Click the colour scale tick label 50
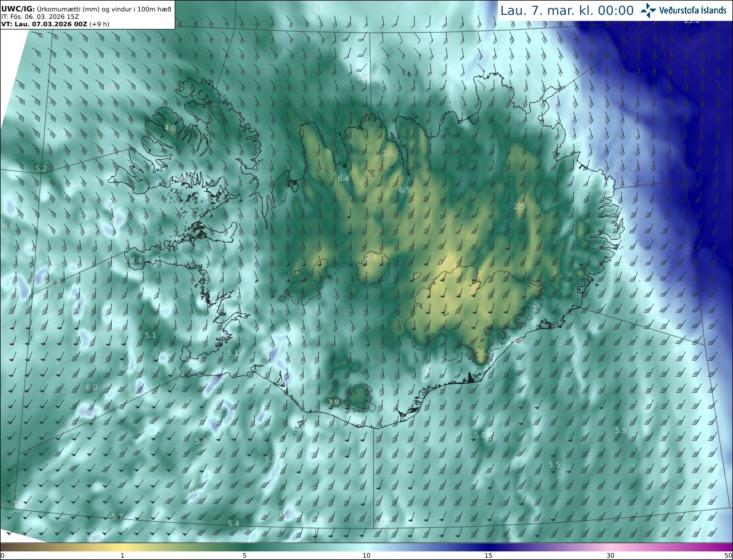The image size is (733, 560). [x=728, y=555]
